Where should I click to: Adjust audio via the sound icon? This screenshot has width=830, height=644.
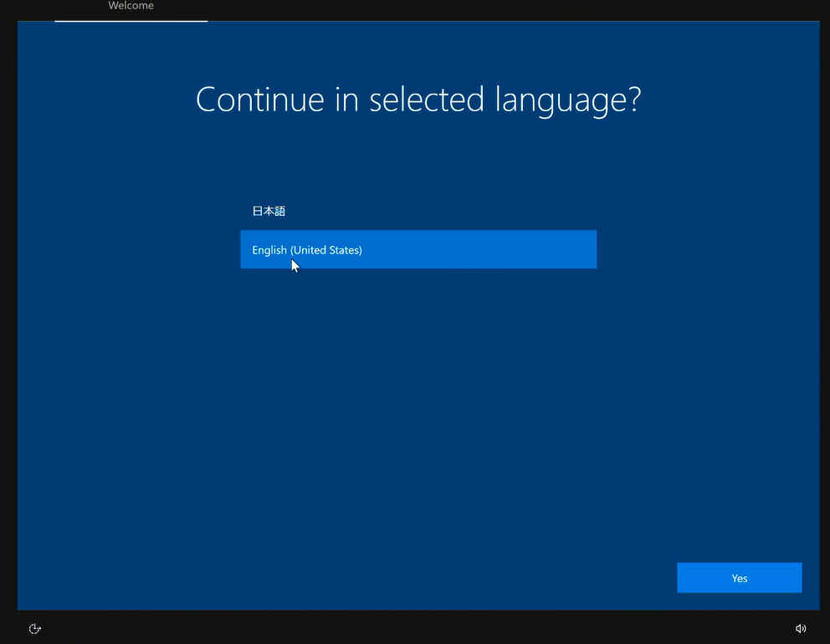pyautogui.click(x=801, y=628)
